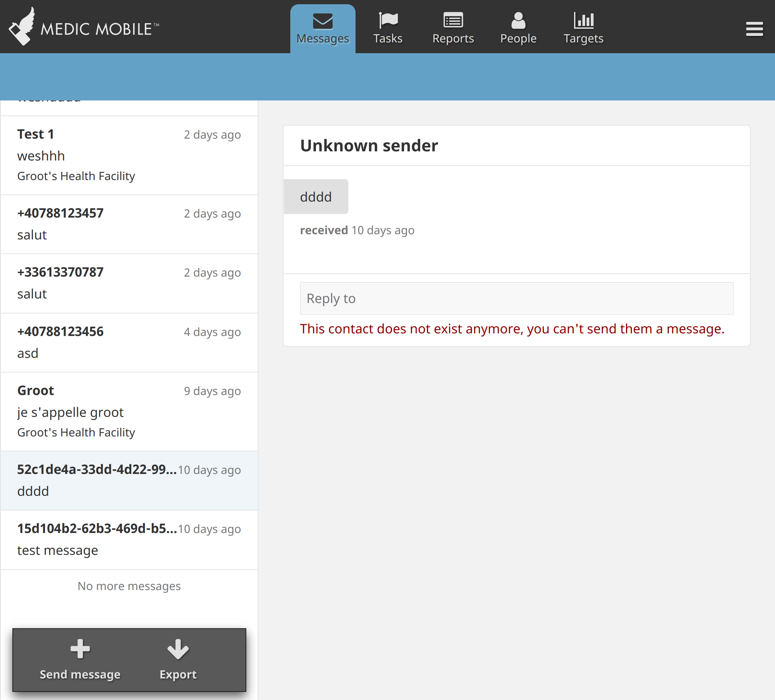Select the Tasks flag icon
This screenshot has height=700, width=775.
tap(387, 21)
